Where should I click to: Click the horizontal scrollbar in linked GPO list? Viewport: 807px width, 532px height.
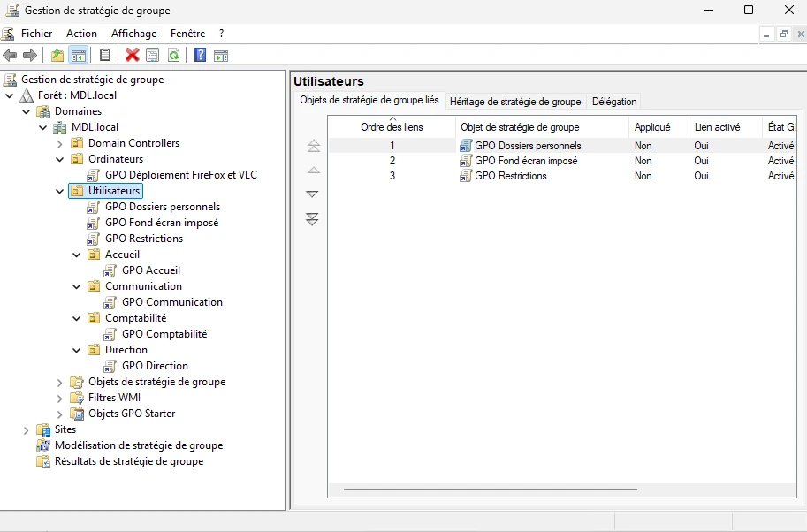pyautogui.click(x=491, y=490)
